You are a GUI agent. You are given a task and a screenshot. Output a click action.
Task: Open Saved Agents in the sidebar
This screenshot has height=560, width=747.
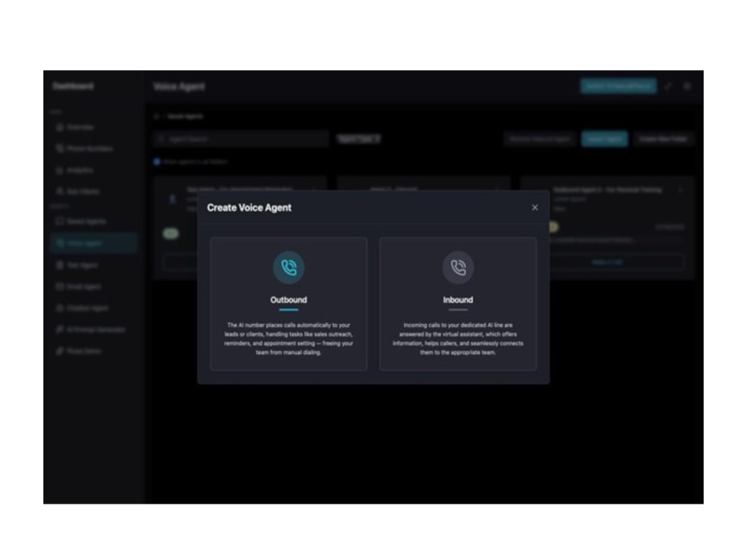81,222
